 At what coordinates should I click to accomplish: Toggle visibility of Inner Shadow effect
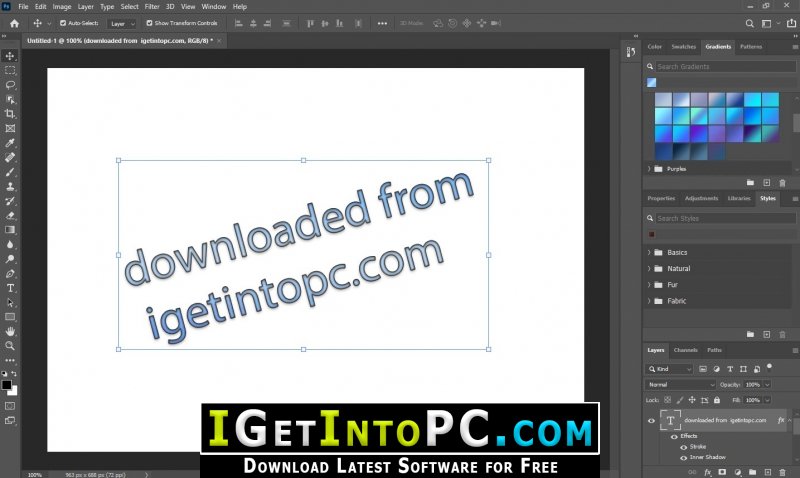point(684,458)
